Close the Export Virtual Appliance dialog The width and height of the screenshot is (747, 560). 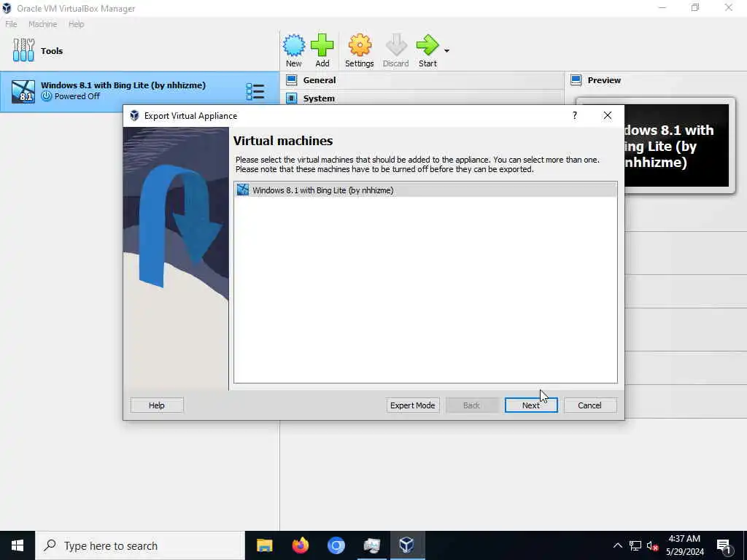[x=608, y=115]
